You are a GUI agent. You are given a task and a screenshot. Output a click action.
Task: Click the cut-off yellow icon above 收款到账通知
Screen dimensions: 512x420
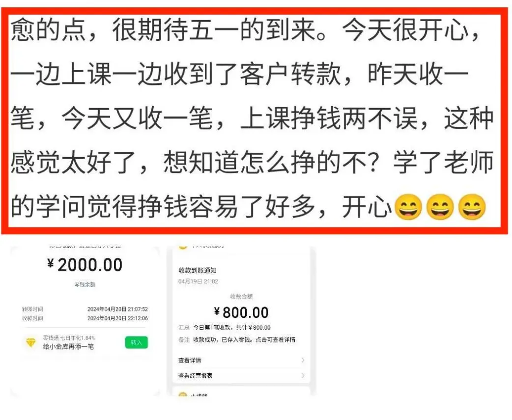click(183, 247)
